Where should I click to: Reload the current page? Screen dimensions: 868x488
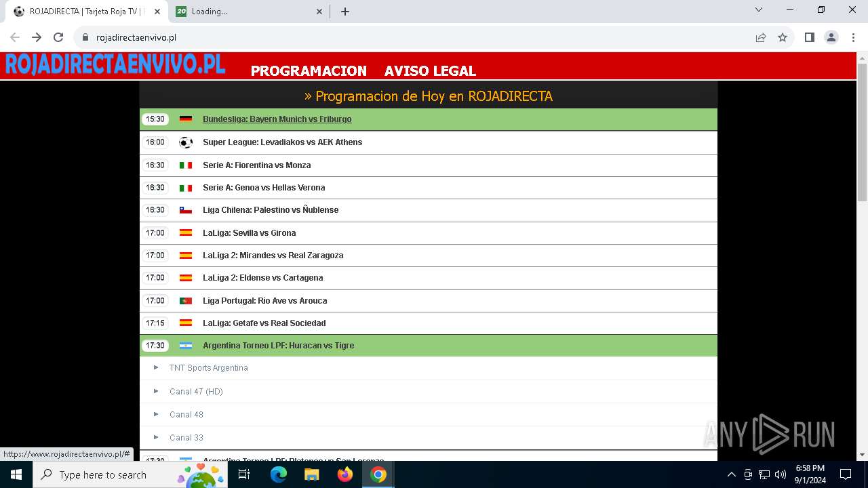58,37
